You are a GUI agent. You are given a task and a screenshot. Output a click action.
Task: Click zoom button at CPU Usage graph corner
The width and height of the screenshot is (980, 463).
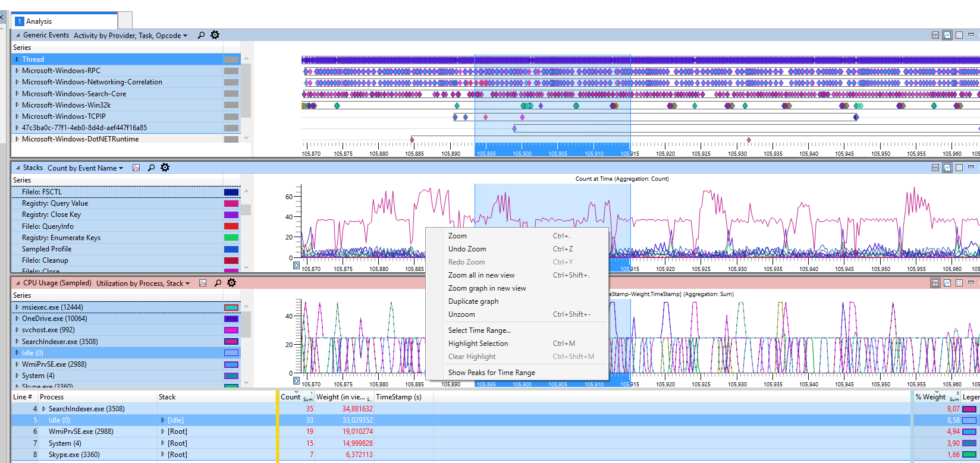click(296, 381)
